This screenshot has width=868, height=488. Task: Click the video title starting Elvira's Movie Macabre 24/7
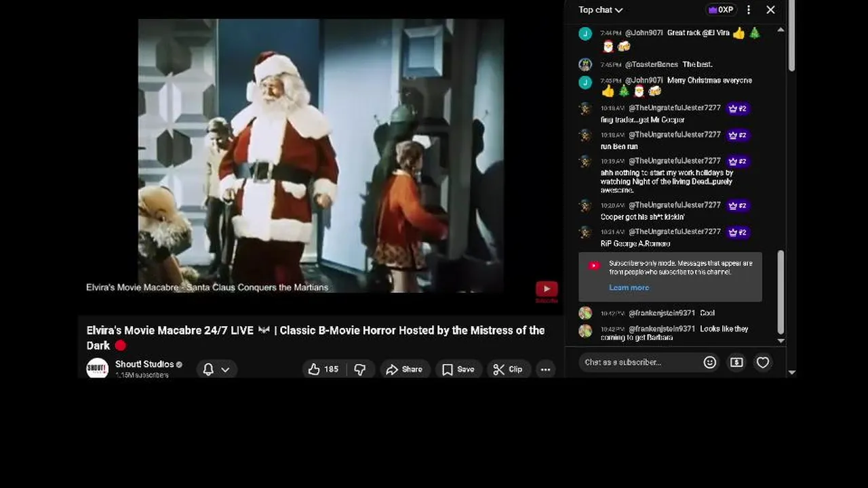(315, 338)
